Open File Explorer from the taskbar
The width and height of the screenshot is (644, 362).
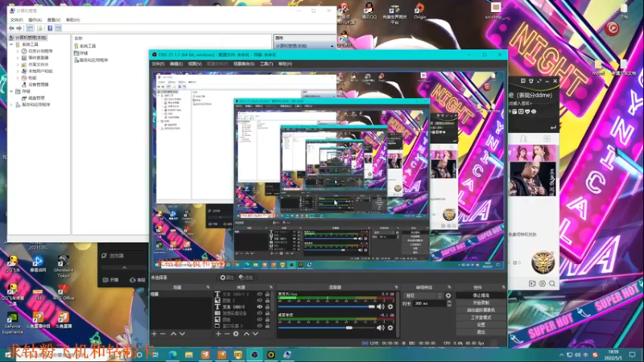pyautogui.click(x=189, y=355)
